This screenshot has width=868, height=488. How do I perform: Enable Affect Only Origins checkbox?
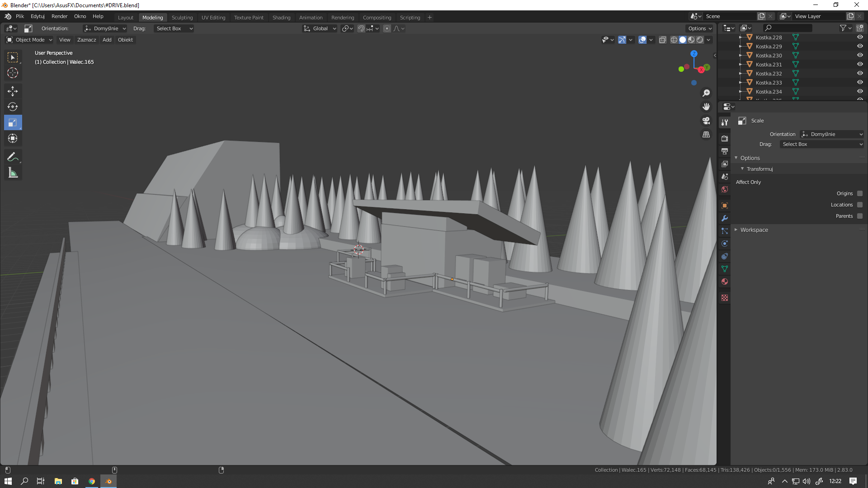point(860,193)
